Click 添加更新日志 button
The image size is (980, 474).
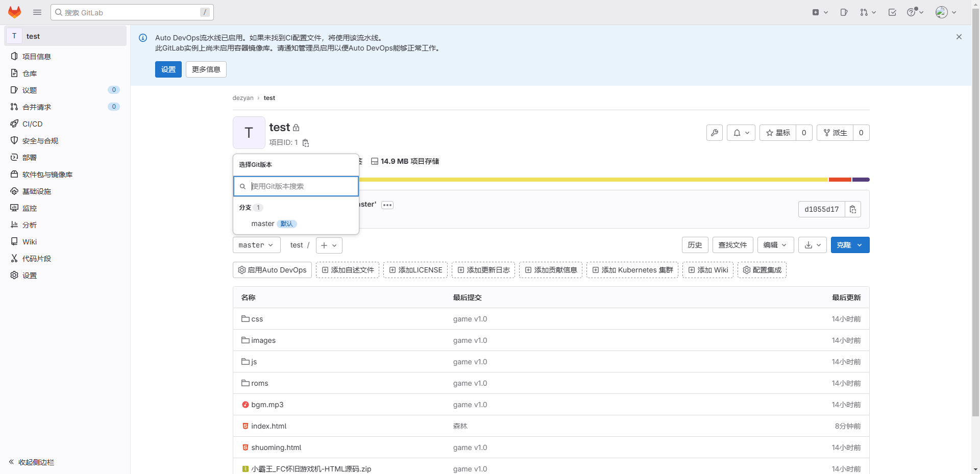[x=483, y=270]
